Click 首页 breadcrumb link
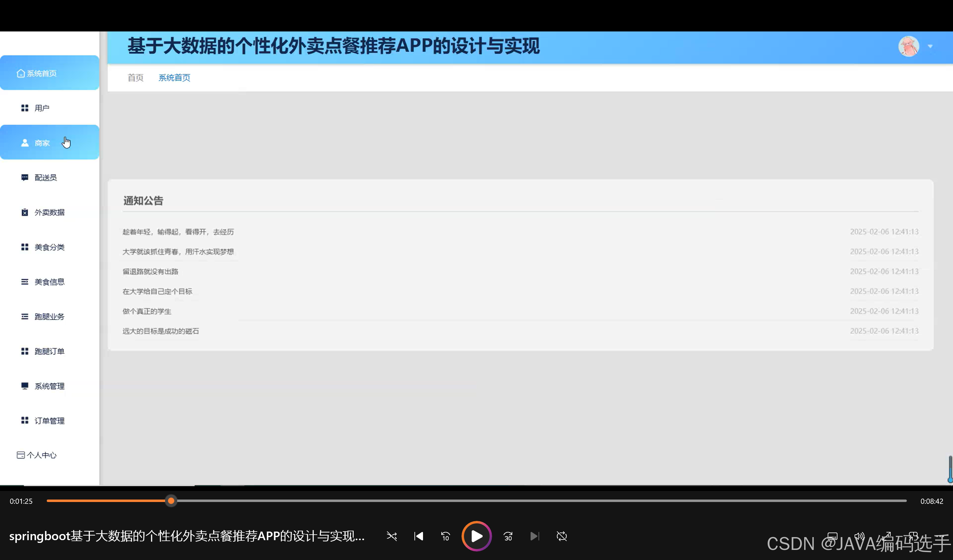Screen dimensions: 953x560 (135, 78)
